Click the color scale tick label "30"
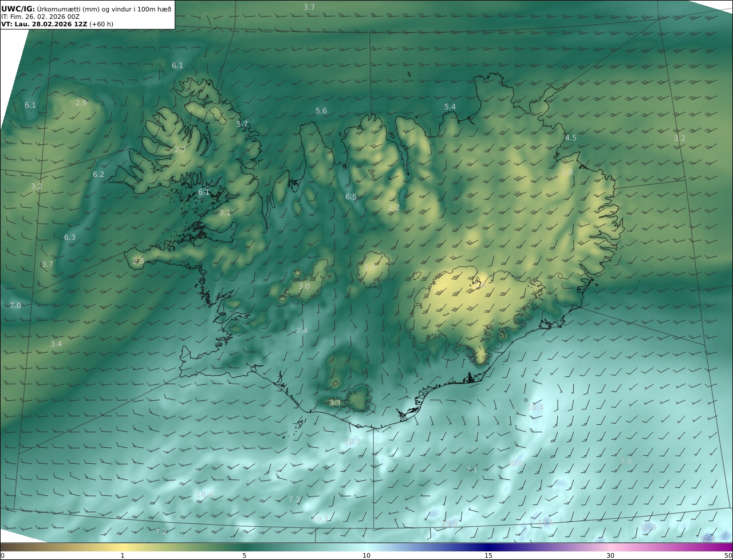Screen dimensions: 733x560 coord(610,555)
